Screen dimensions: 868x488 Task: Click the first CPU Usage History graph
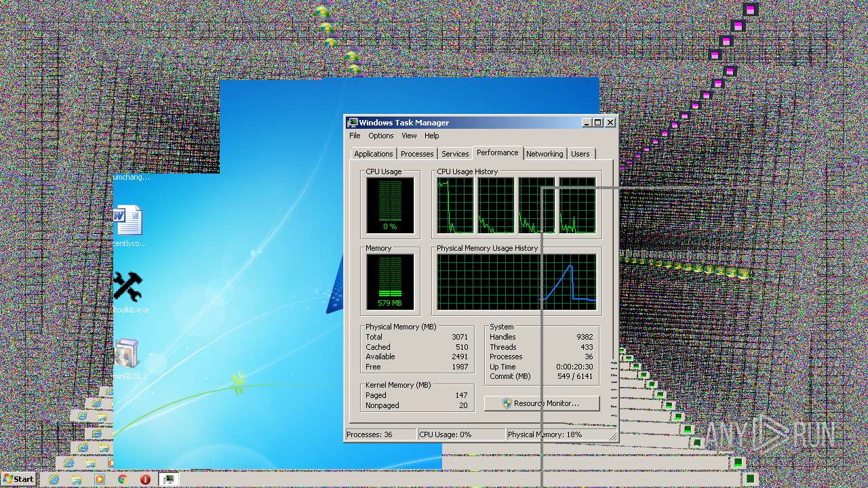(x=455, y=205)
